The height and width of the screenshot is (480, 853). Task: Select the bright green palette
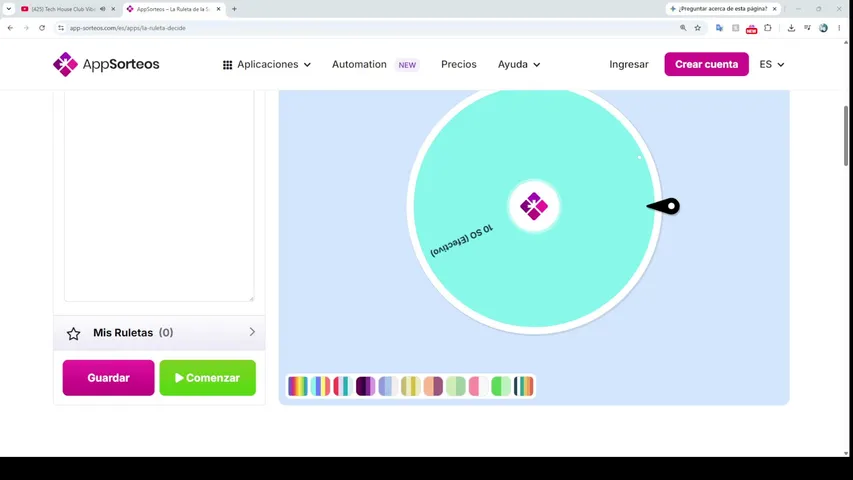(x=501, y=386)
